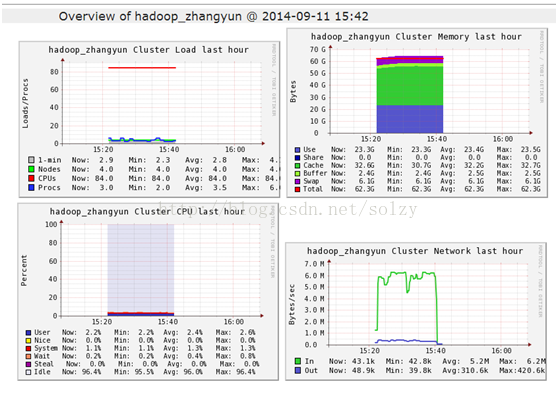Screen dimensions: 557x396
Task: Click the Cache label in Memory legend
Action: 313,166
